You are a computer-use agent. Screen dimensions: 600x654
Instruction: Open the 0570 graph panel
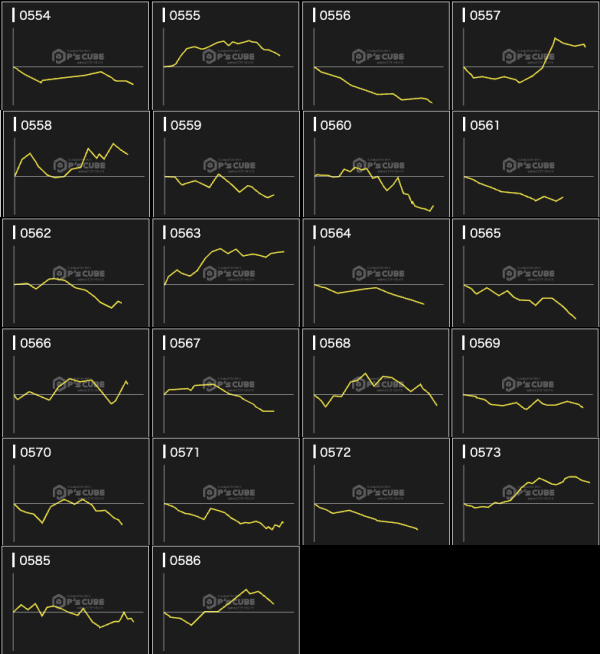[75, 491]
